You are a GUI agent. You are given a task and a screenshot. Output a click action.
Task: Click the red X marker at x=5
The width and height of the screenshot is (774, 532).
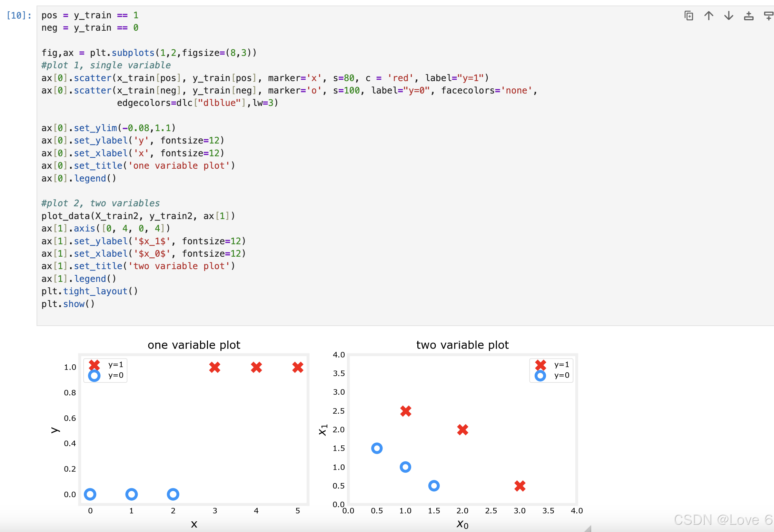coord(298,367)
